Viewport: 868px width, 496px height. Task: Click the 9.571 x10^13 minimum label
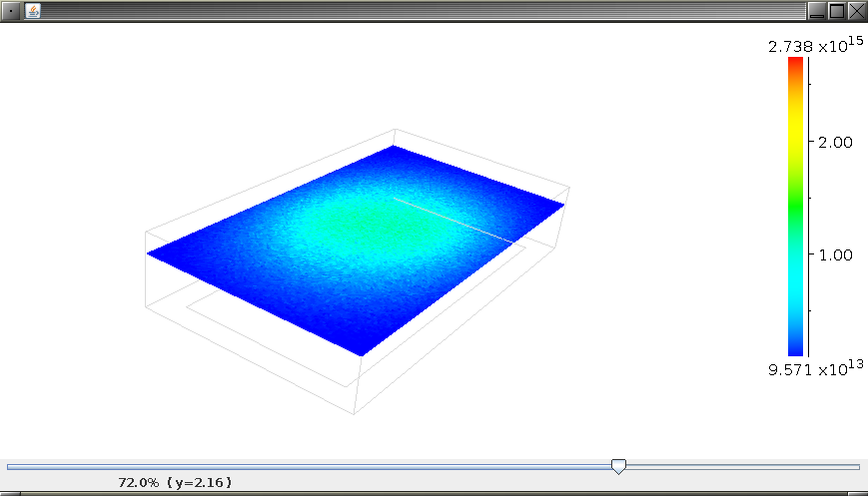816,368
